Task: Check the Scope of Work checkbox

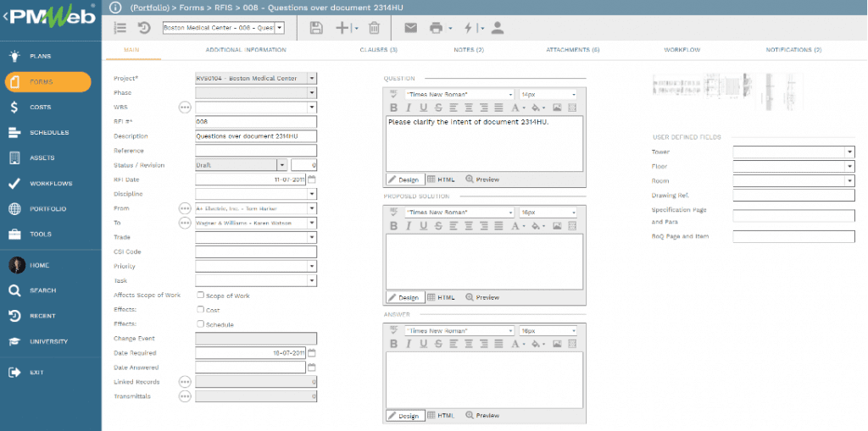Action: click(201, 295)
